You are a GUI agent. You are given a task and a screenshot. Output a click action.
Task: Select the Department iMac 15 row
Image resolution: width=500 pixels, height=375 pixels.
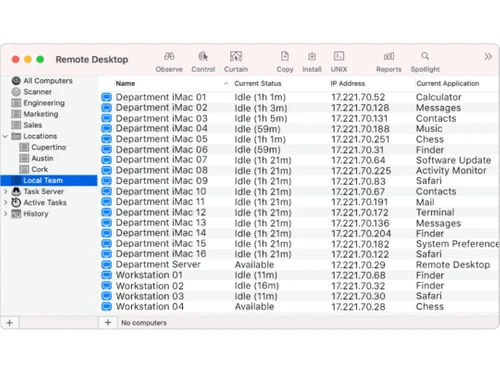tap(299, 244)
